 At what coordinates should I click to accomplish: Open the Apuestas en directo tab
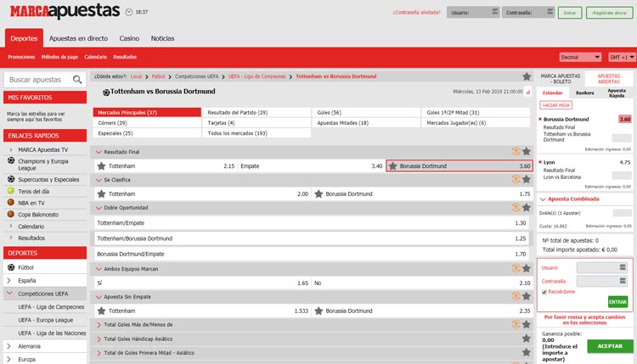[x=78, y=38]
